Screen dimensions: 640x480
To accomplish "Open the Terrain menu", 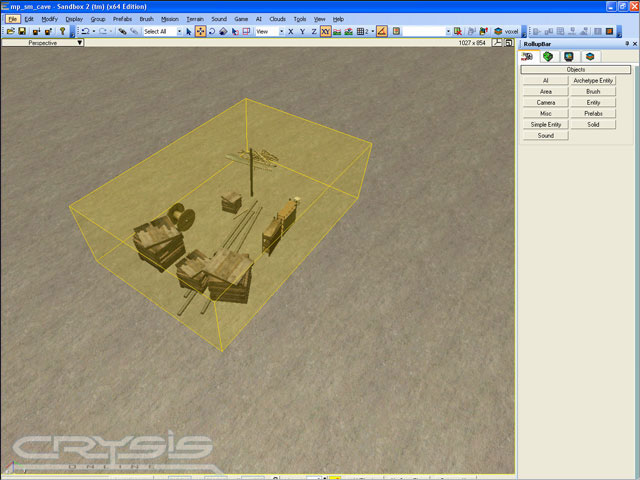I will 195,19.
